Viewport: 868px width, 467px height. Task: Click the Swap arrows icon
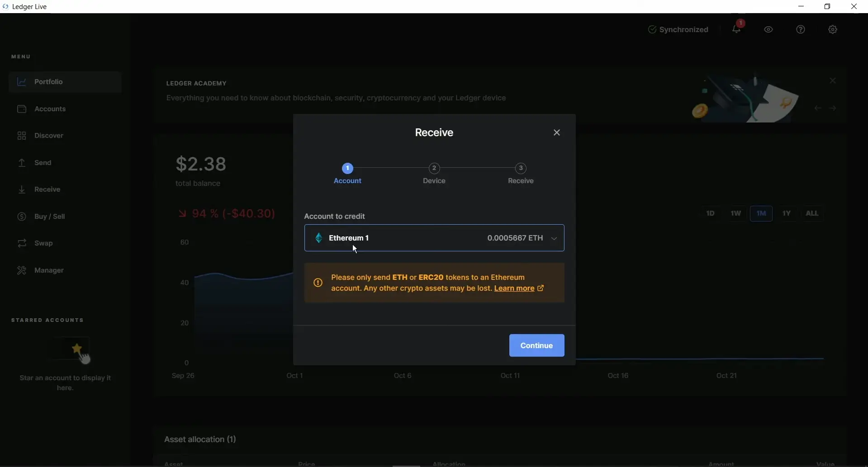[22, 243]
